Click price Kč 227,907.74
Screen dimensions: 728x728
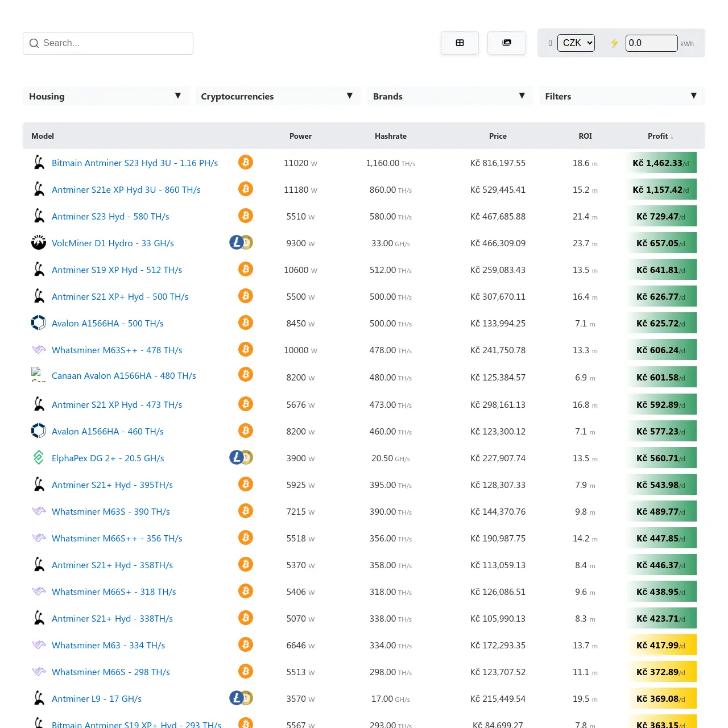point(498,458)
